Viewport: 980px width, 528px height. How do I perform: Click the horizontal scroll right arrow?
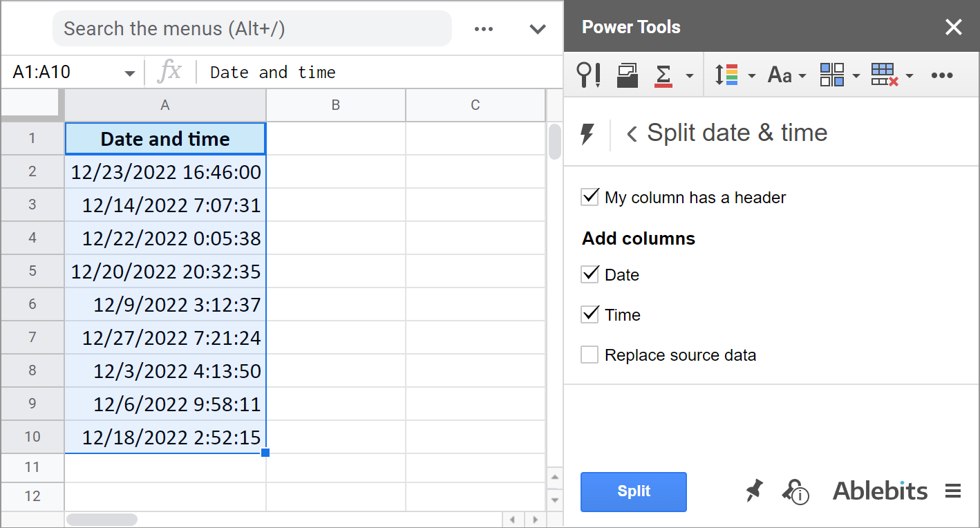[x=534, y=519]
